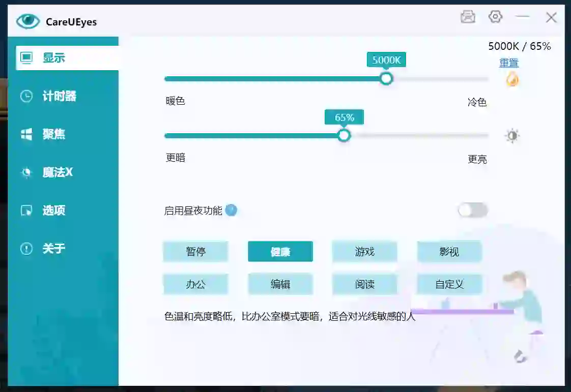Viewport: 571px width, 392px height.
Task: Click the monitor icon beside 显示
Action: click(x=26, y=57)
